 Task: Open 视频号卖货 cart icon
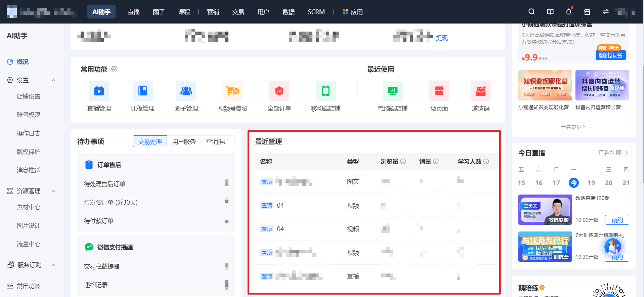[x=233, y=91]
